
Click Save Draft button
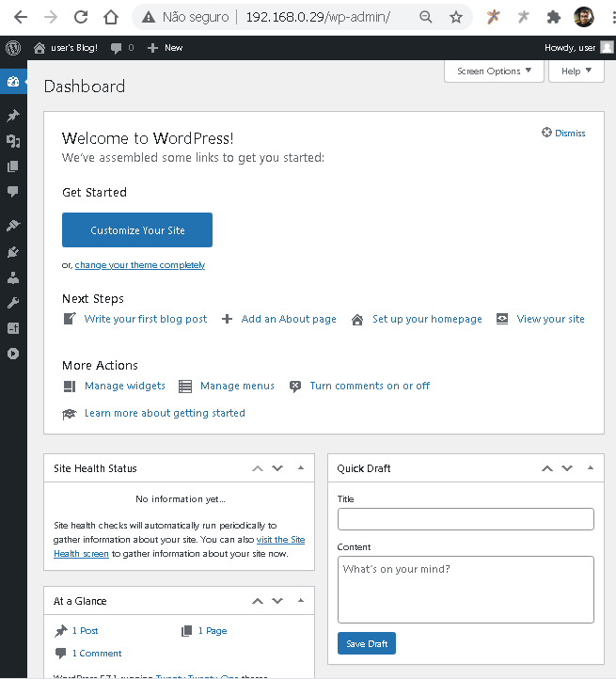pos(367,643)
